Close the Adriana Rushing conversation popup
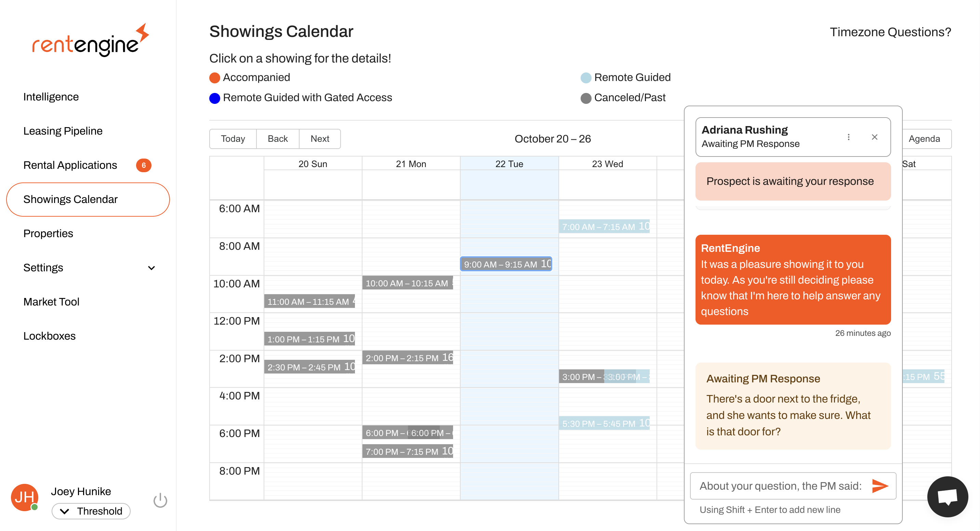The image size is (980, 531). [x=875, y=137]
